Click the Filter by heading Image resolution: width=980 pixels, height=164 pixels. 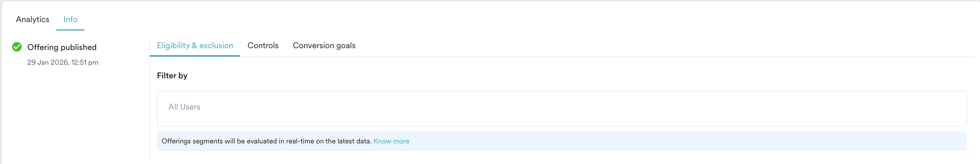(x=172, y=76)
